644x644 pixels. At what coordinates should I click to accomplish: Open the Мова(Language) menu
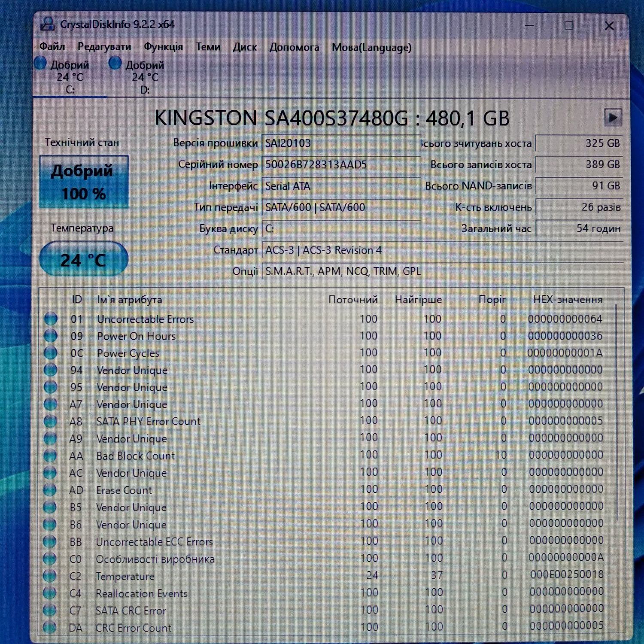(371, 47)
